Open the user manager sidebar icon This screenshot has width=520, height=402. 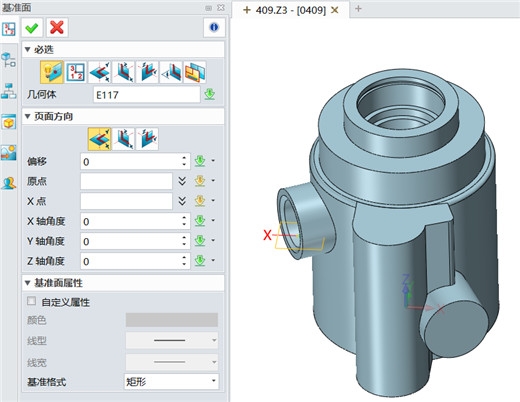click(x=8, y=183)
